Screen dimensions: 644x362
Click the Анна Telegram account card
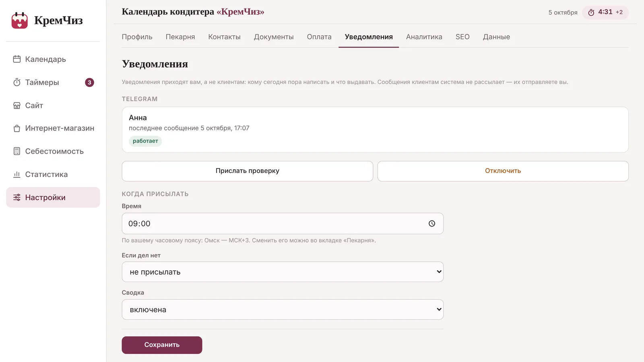[x=375, y=130]
